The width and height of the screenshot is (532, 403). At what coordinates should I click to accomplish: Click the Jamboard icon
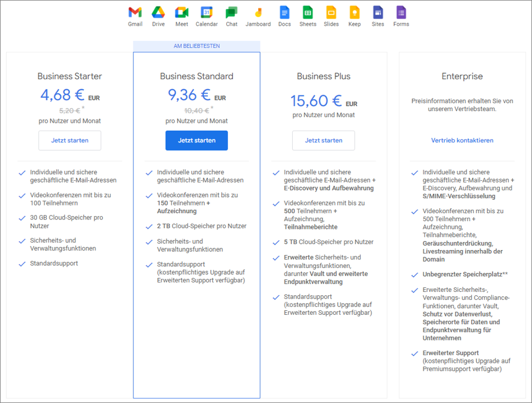click(x=258, y=12)
